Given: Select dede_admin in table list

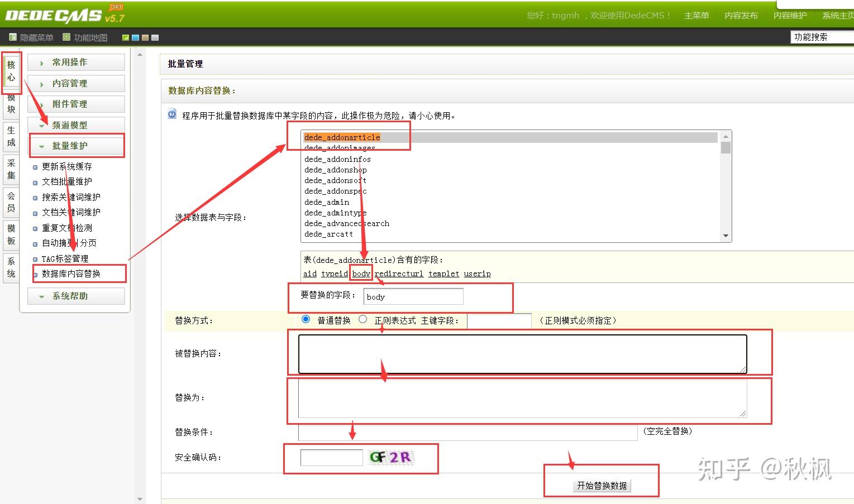Looking at the screenshot, I should [510, 202].
